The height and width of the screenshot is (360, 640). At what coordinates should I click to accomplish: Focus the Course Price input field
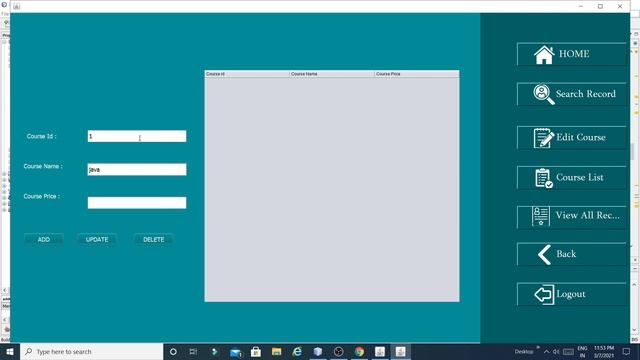(x=137, y=203)
